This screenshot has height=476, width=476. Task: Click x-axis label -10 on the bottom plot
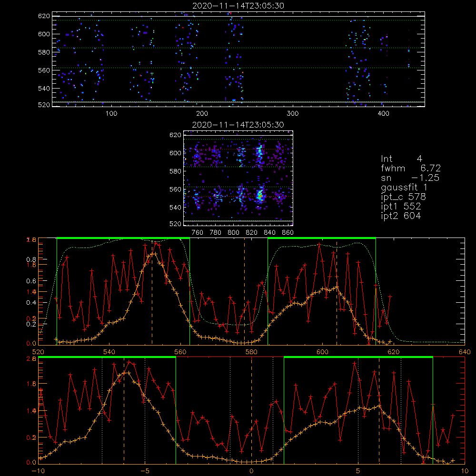(x=38, y=471)
